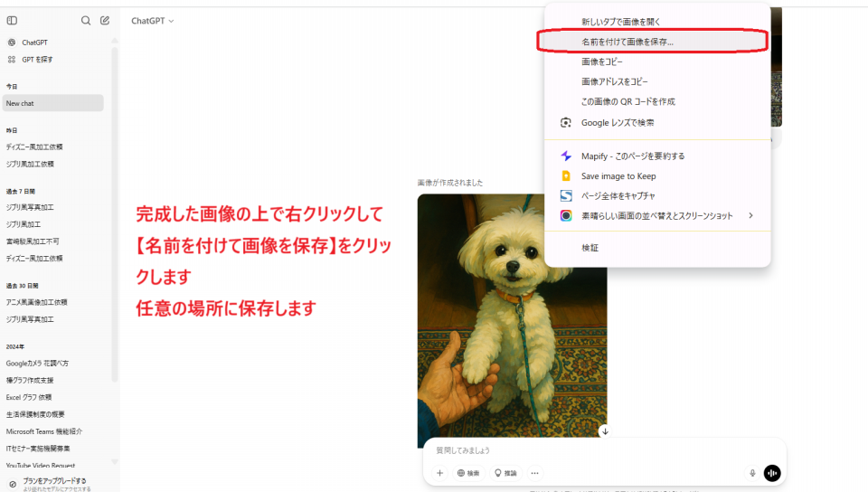Viewport: 868px width, 492px height.
Task: Click the Google Lens camera icon
Action: 566,122
